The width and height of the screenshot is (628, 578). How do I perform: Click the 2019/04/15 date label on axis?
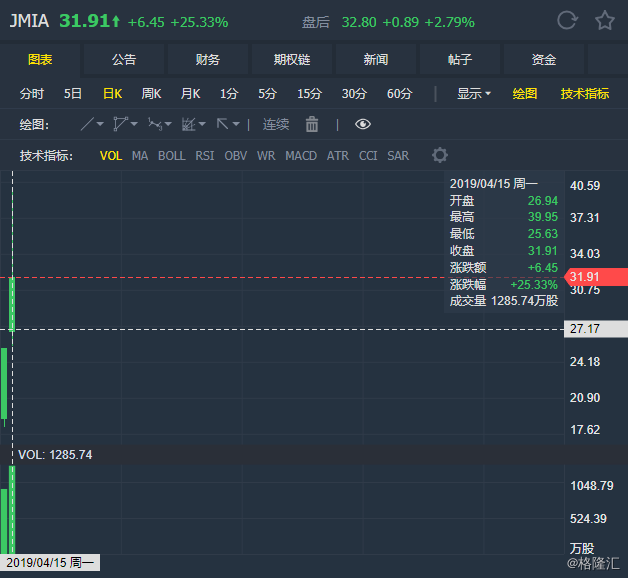tap(50, 562)
